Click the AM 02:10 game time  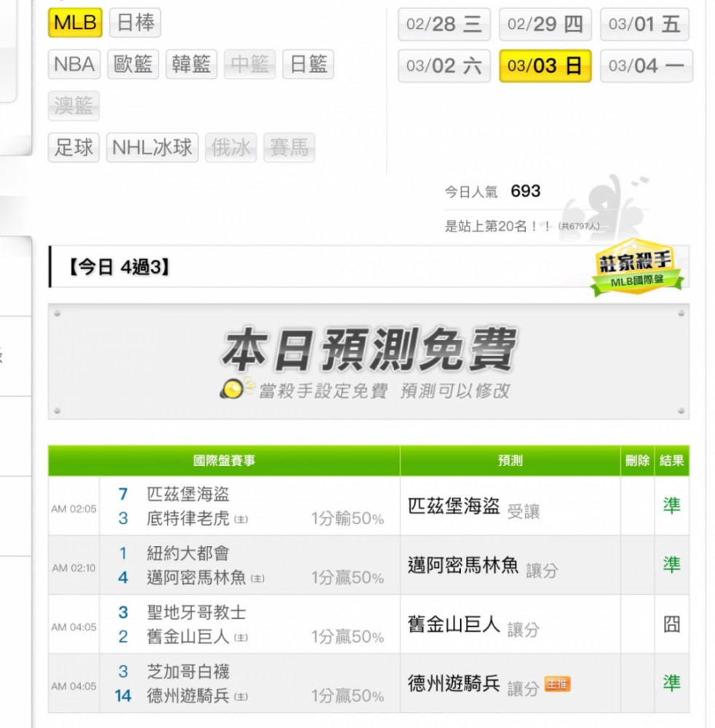click(x=74, y=568)
